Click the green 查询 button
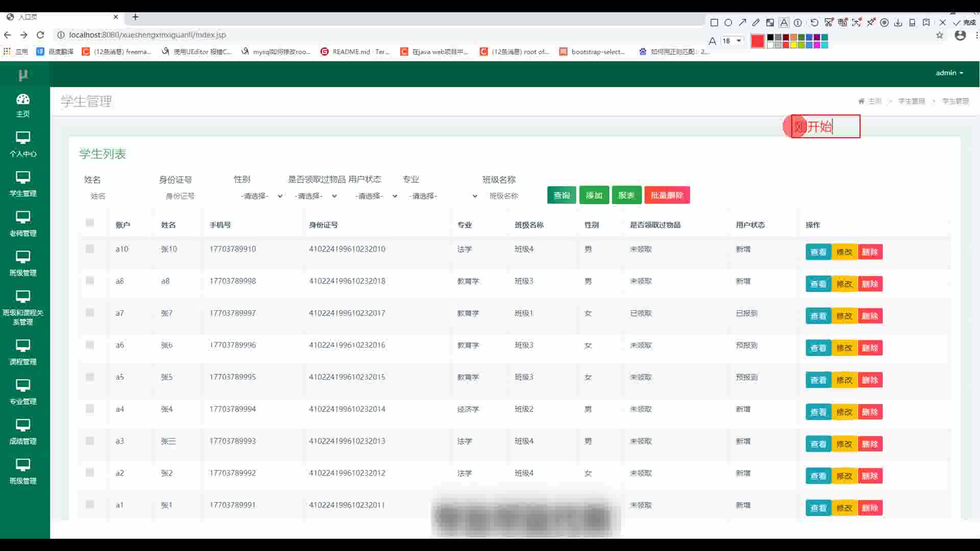980x551 pixels. tap(561, 195)
